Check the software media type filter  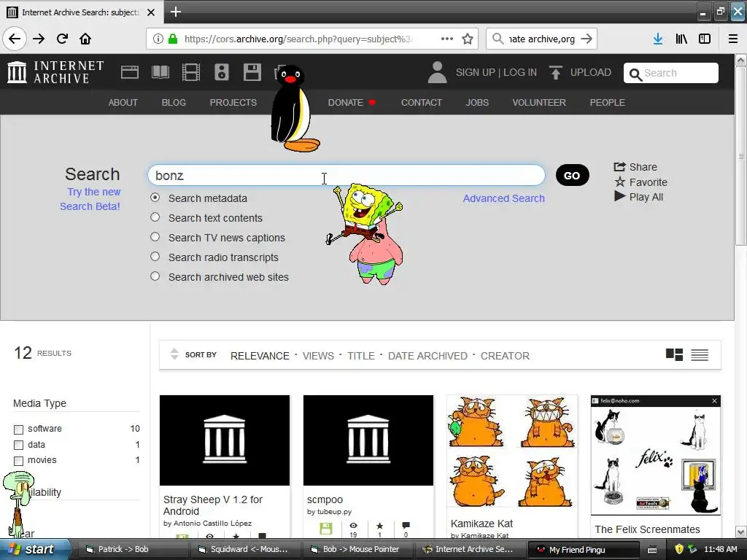click(18, 429)
